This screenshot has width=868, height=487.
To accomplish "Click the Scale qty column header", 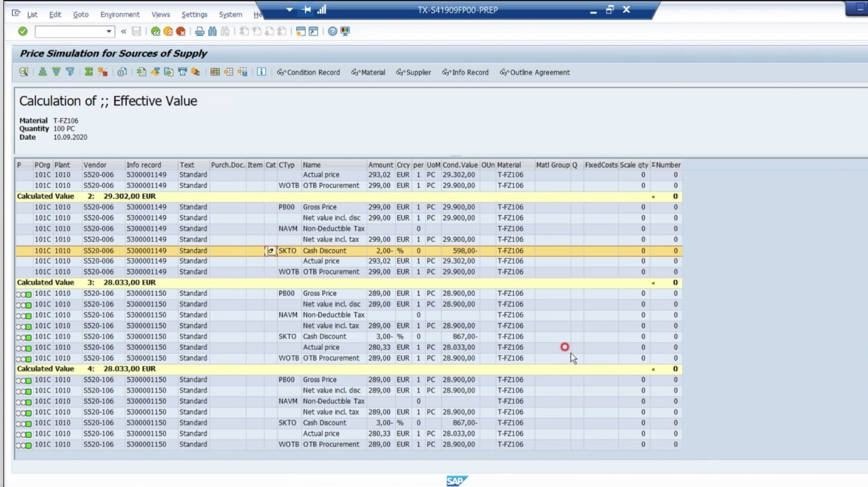I will pos(634,165).
